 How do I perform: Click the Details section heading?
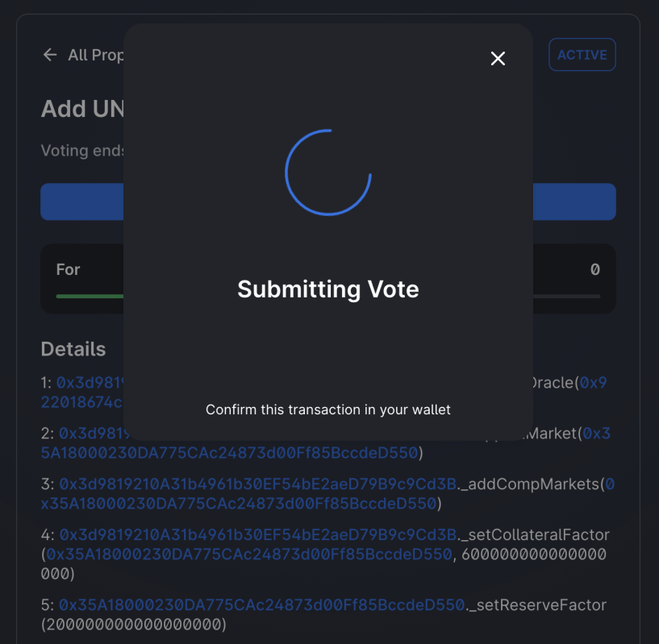[73, 349]
